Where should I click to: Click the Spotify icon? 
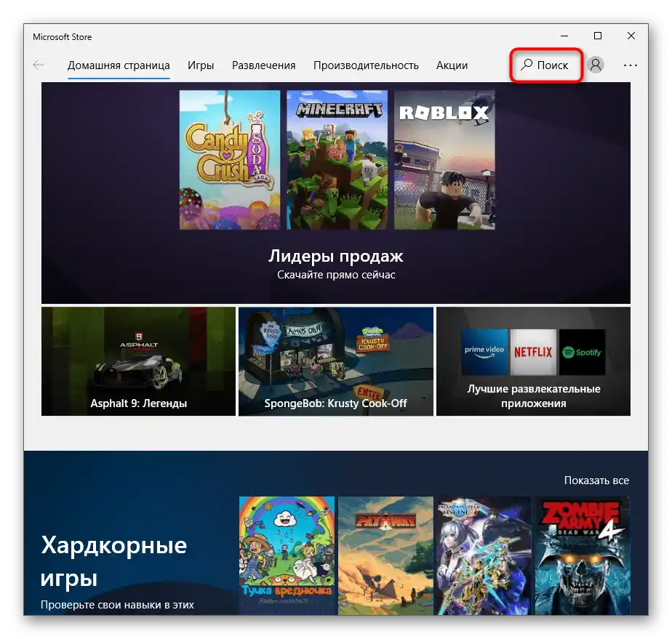click(x=582, y=352)
